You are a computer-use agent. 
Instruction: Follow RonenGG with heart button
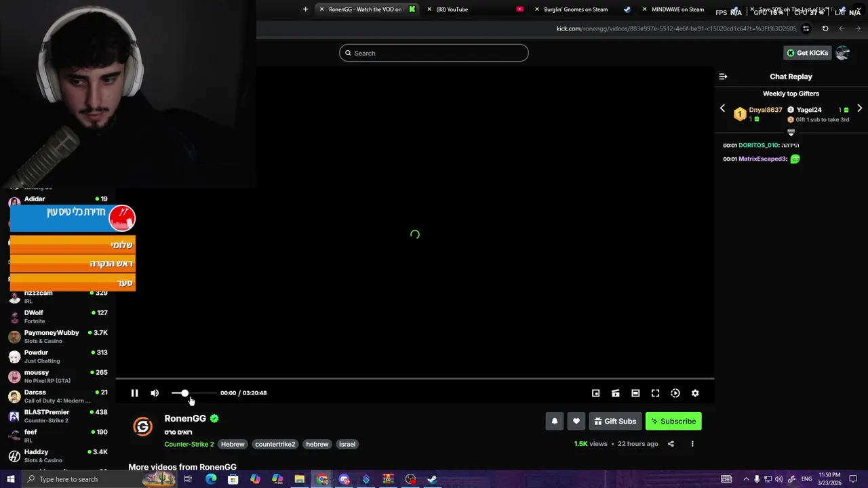(576, 421)
